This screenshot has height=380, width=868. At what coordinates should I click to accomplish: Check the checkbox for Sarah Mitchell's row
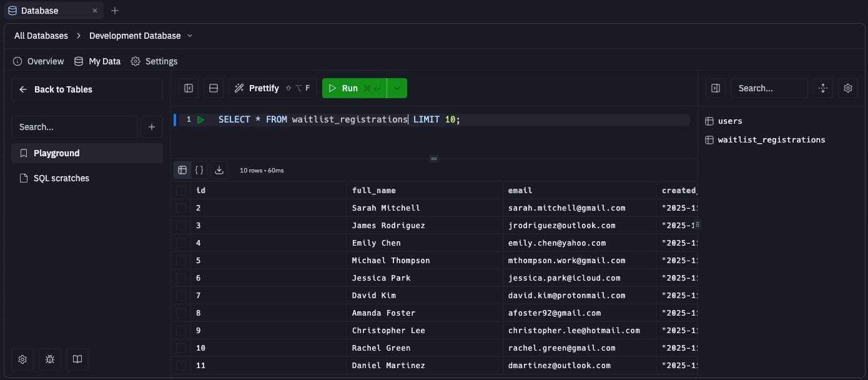pos(181,207)
